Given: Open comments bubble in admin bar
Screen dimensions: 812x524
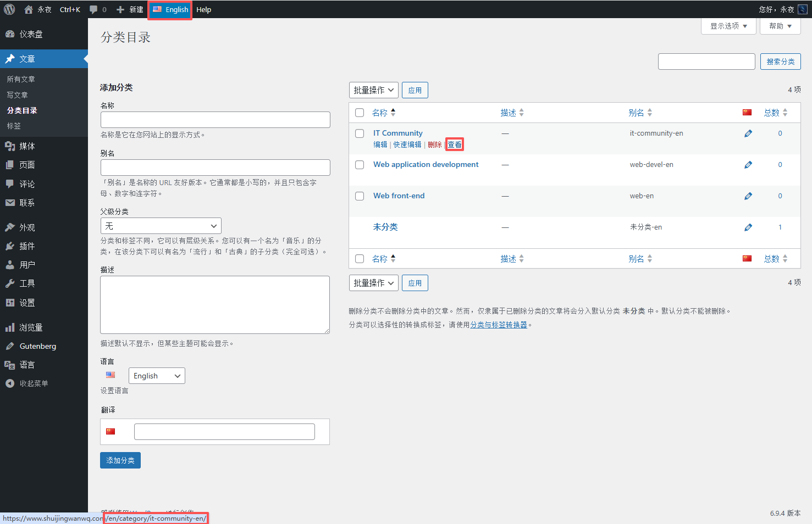Looking at the screenshot, I should pos(98,9).
